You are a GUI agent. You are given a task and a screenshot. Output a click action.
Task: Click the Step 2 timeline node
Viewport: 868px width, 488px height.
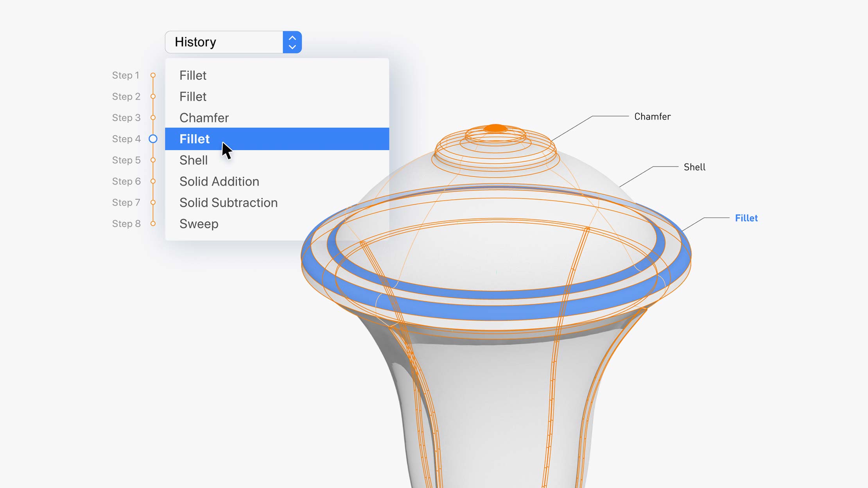pos(153,96)
